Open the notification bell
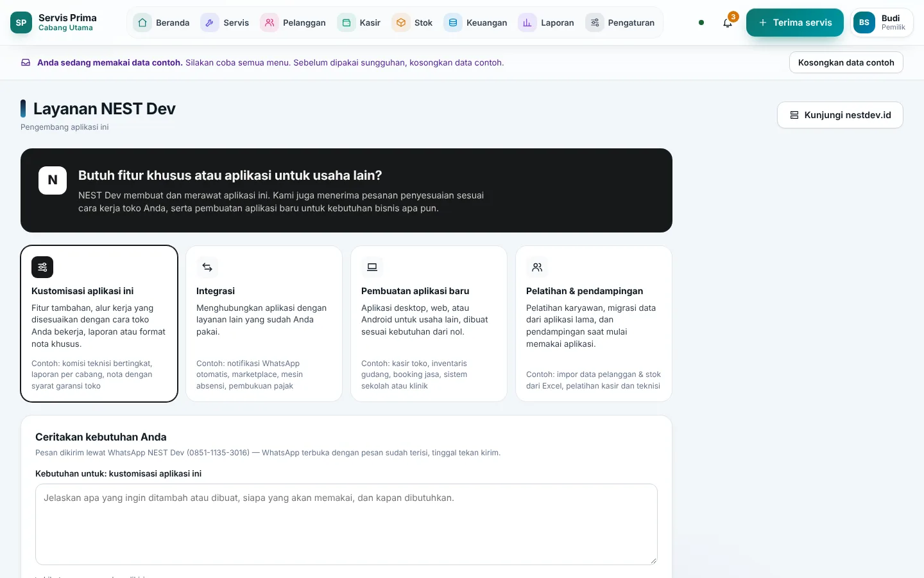The image size is (924, 578). (x=728, y=22)
